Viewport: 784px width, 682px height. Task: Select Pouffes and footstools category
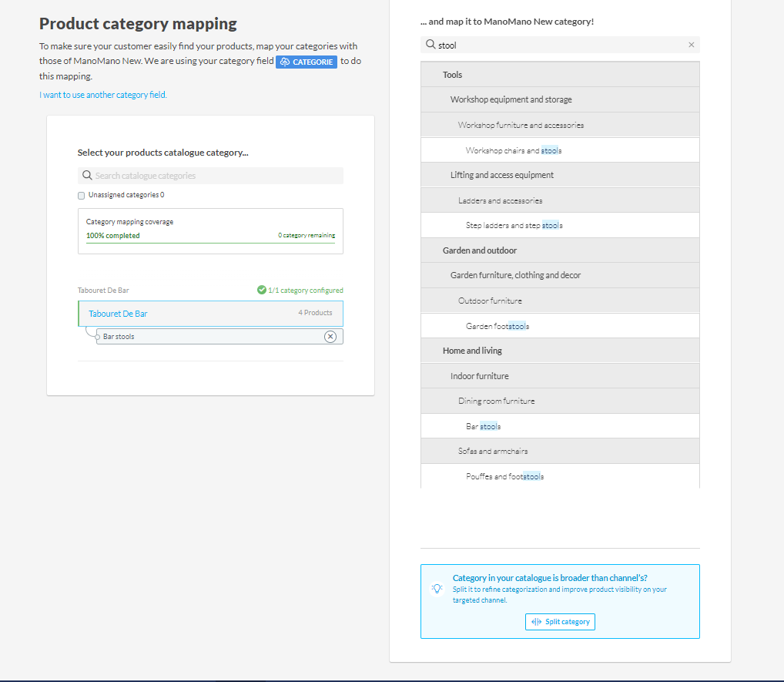click(504, 476)
